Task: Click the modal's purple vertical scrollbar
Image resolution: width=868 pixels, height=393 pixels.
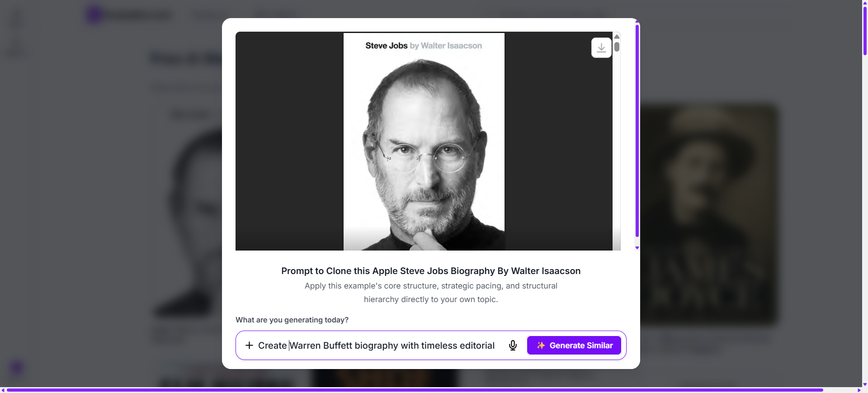Action: [637, 131]
